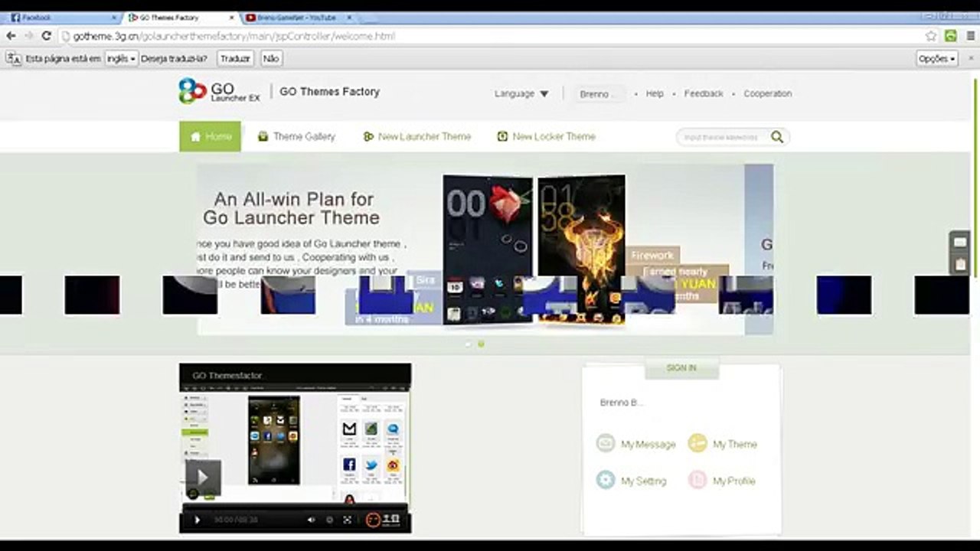Expand the Language dropdown on the site
Screen dimensions: 980x551
(521, 93)
